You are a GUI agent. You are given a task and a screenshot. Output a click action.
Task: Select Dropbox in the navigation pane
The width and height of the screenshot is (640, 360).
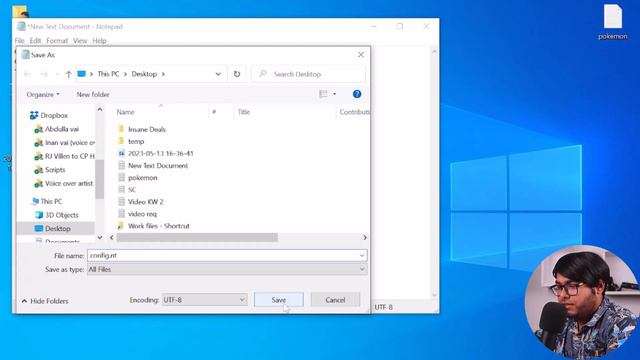[54, 116]
